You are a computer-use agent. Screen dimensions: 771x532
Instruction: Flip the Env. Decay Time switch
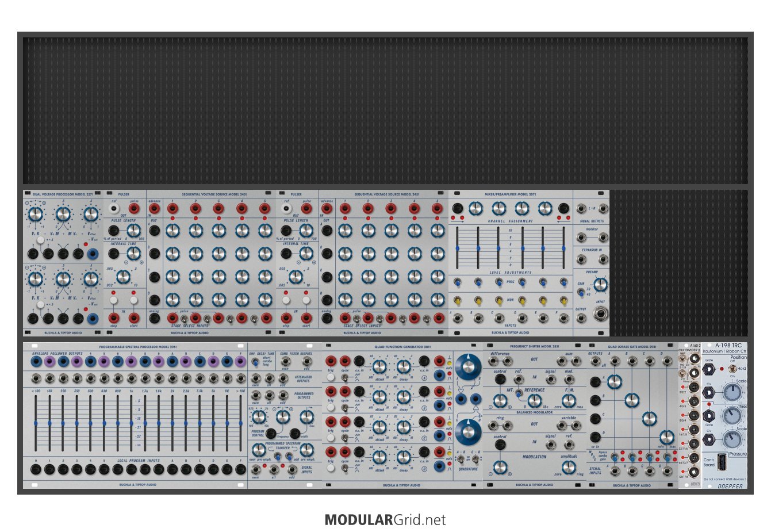(x=255, y=362)
